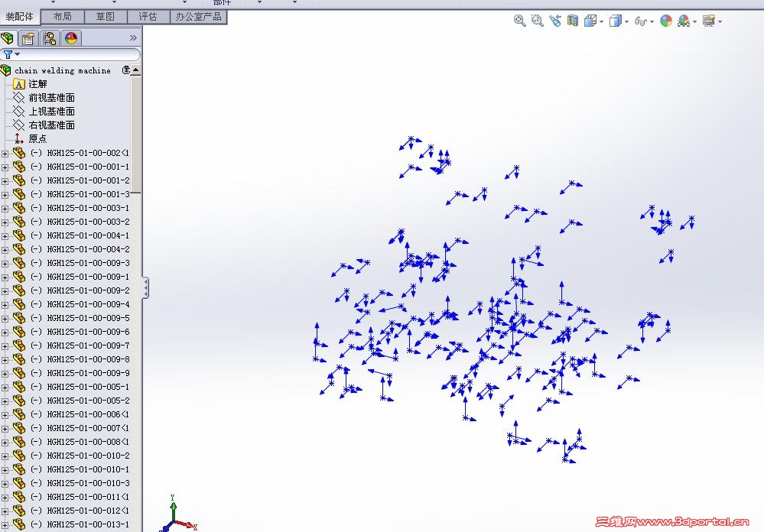Viewport: 764px width, 532px height.
Task: Select part HGH125-01-00-003-1
Action: click(x=80, y=208)
